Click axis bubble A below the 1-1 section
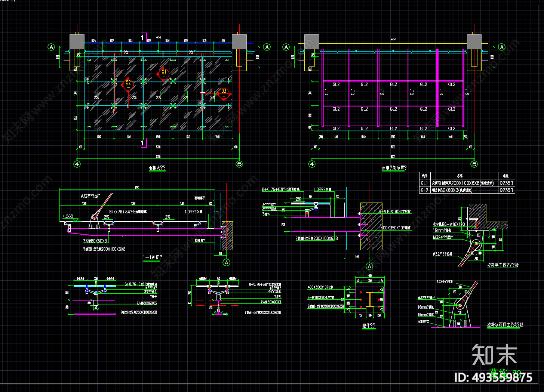 226,263
